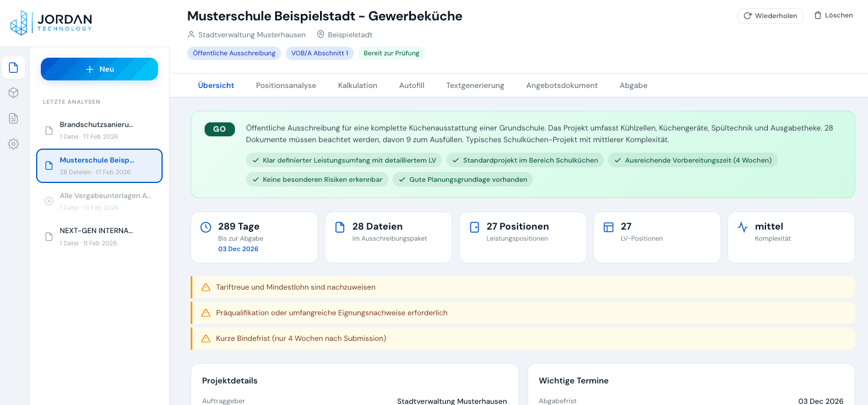The width and height of the screenshot is (868, 405).
Task: Click the Kurze Bindefrist warning text
Action: click(301, 339)
